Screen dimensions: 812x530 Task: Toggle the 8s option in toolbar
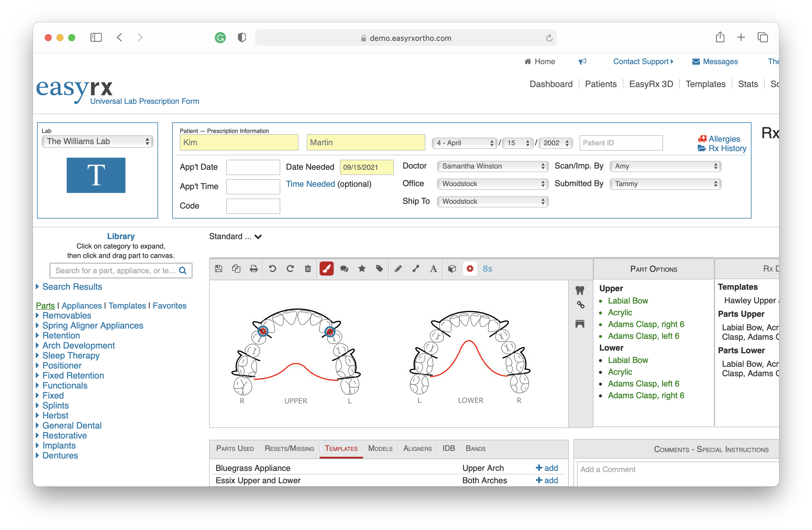pyautogui.click(x=487, y=269)
